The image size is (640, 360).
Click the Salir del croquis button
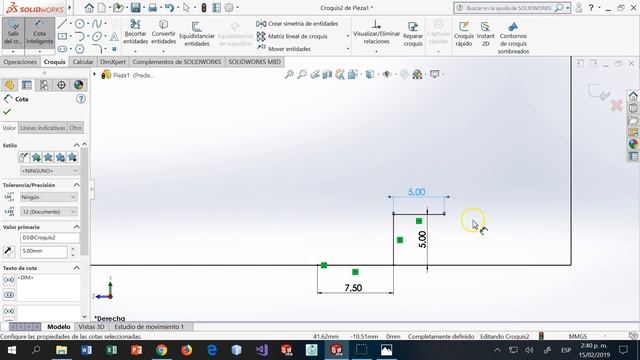[13, 33]
